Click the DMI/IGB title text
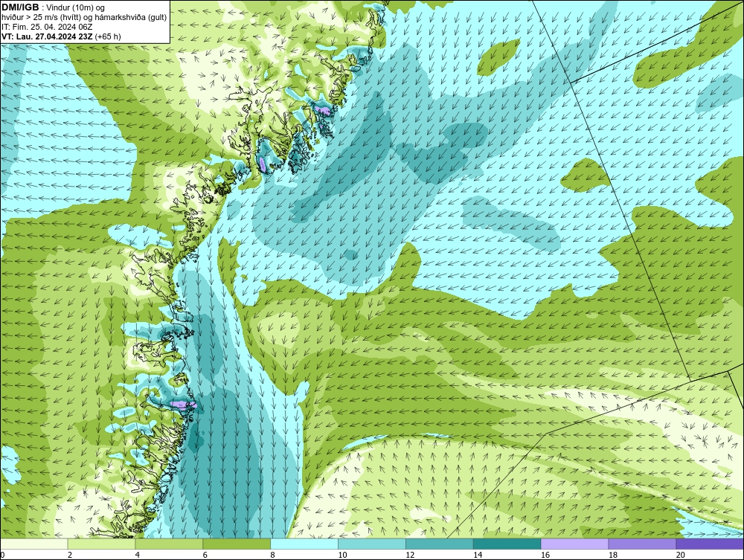The image size is (744, 560). tap(20, 7)
